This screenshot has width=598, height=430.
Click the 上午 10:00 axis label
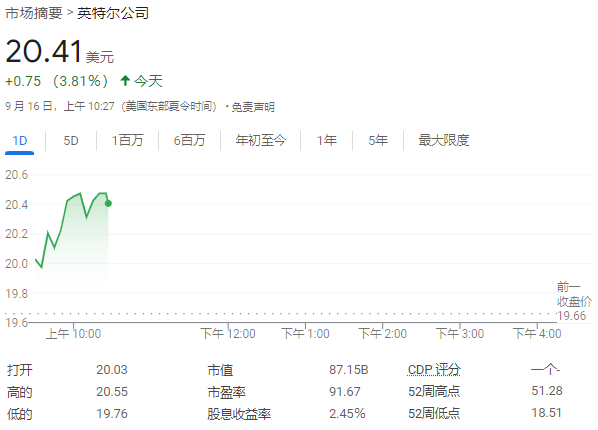point(73,334)
